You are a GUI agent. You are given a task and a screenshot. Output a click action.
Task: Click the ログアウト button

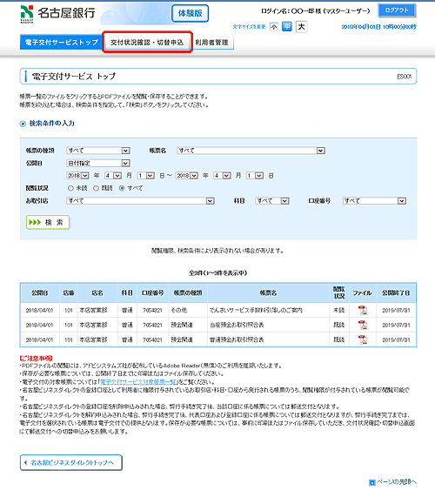397,10
